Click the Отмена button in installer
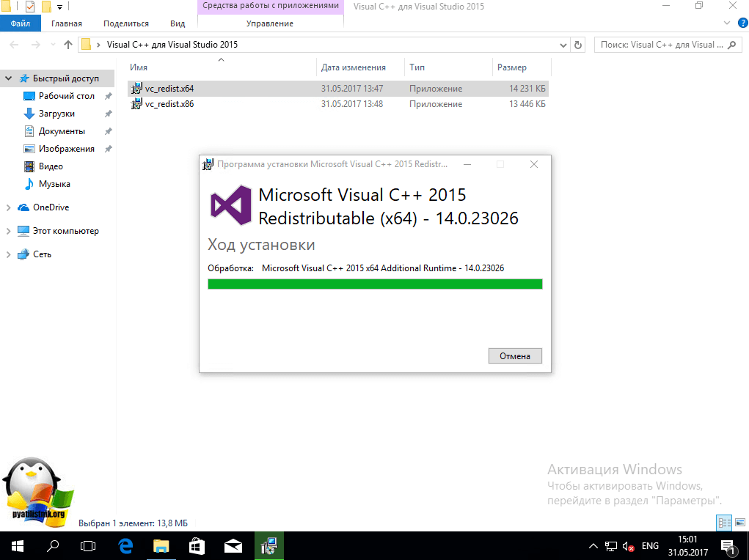Viewport: 749px width, 560px height. [515, 355]
